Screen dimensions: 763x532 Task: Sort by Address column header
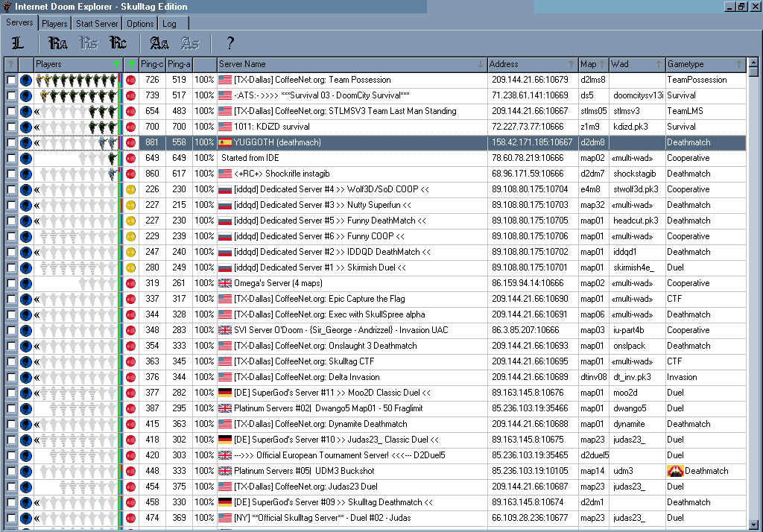[x=532, y=64]
